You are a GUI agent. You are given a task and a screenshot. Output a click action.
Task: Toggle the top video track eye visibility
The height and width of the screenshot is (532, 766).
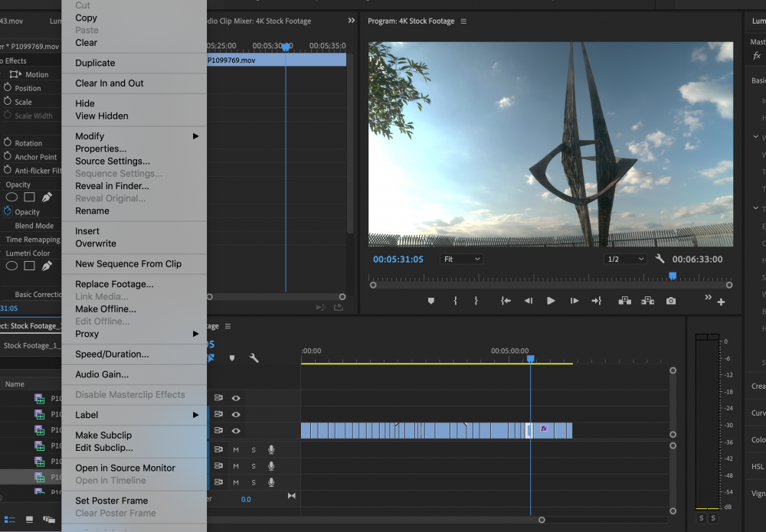click(236, 398)
